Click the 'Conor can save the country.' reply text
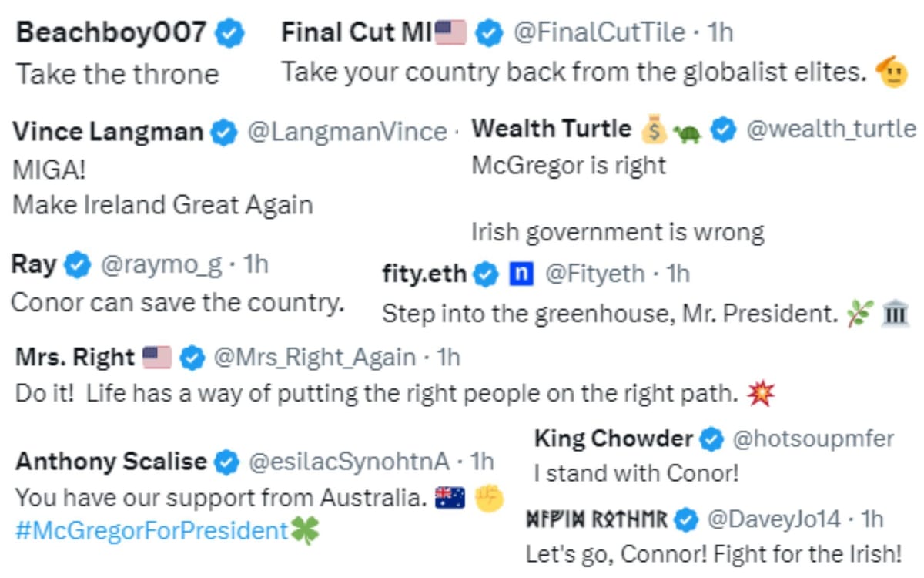Screen dimensions: 924x578 (177, 303)
